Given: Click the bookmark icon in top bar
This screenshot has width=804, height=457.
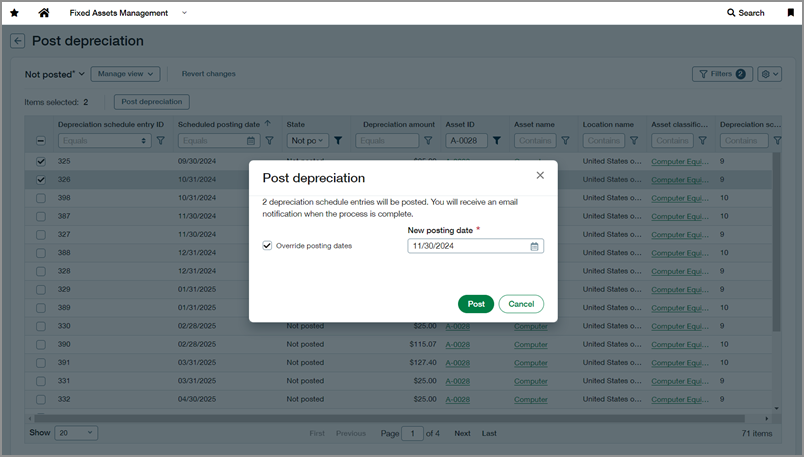Looking at the screenshot, I should [790, 13].
